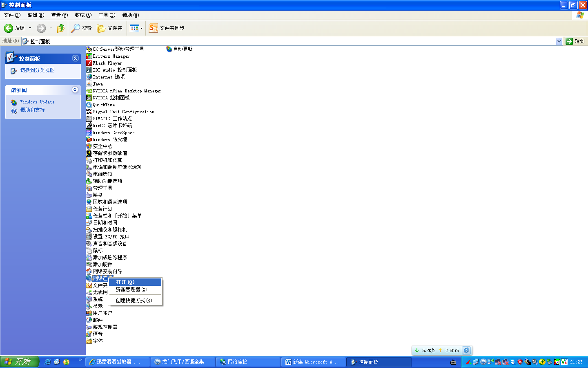The image size is (588, 368).
Task: Open Windows 防火墙 firewall item
Action: 109,139
